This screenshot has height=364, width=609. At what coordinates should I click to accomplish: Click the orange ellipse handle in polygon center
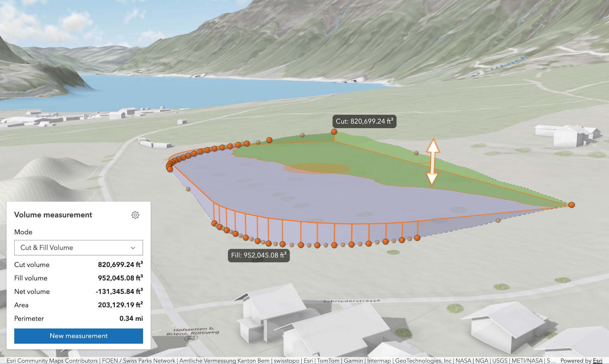point(317,168)
